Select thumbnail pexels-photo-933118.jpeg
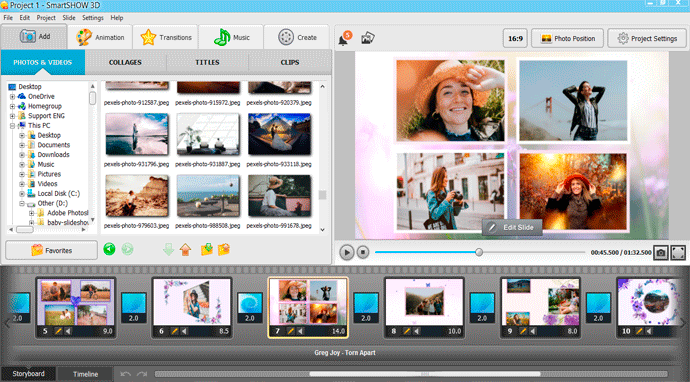 [x=279, y=135]
